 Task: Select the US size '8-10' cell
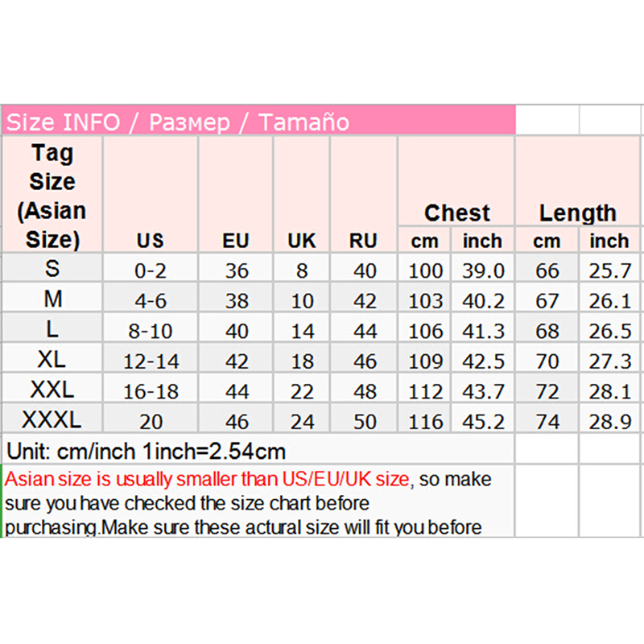click(150, 330)
